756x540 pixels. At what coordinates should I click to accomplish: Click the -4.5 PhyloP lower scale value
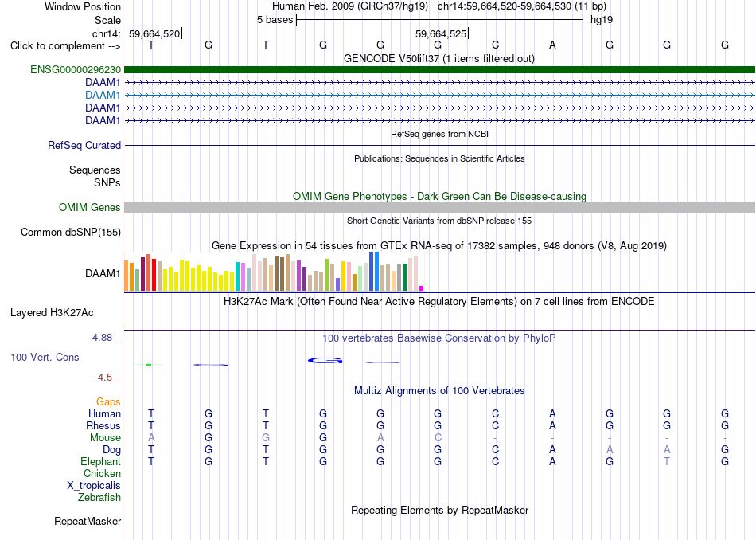[x=103, y=378]
